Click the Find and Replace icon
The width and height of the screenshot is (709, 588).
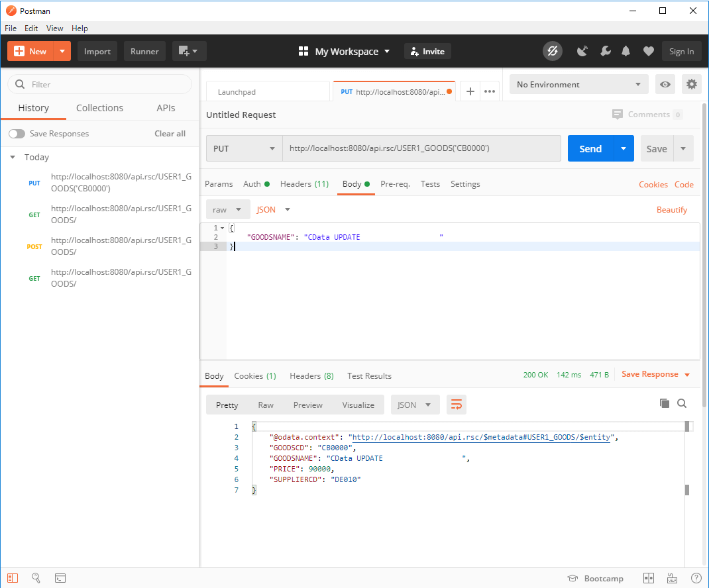[36, 578]
